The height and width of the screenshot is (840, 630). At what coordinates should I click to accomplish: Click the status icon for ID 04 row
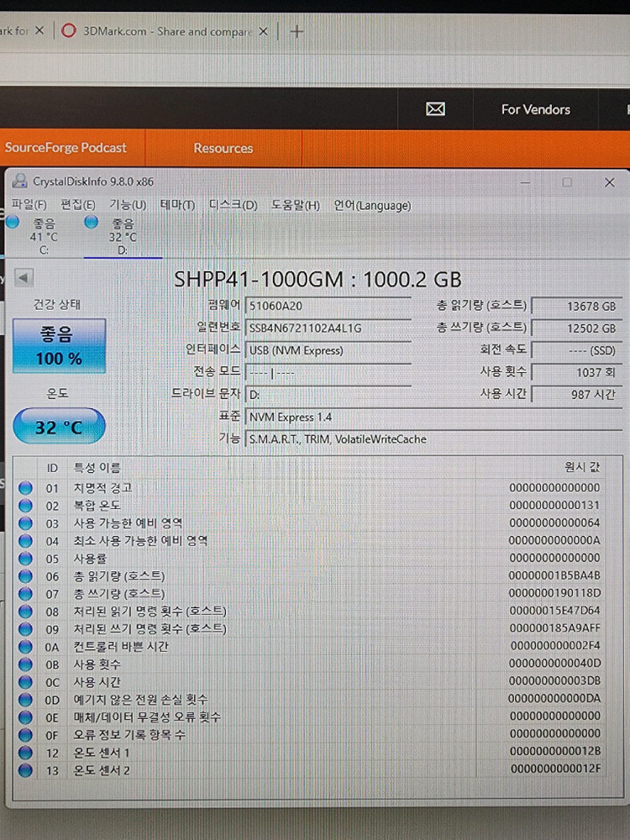[x=25, y=541]
